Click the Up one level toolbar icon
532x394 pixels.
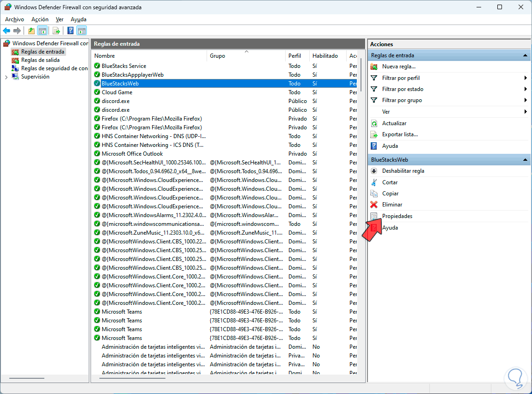[31, 31]
